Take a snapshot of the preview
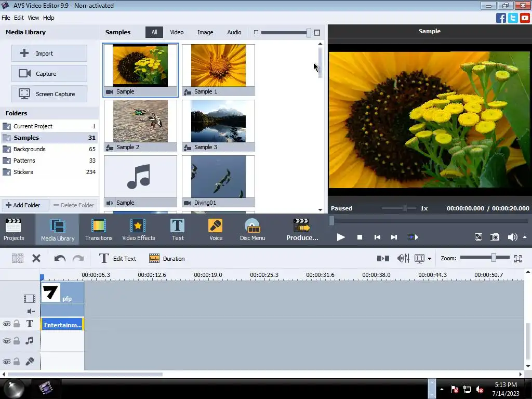This screenshot has height=399, width=532. click(495, 237)
